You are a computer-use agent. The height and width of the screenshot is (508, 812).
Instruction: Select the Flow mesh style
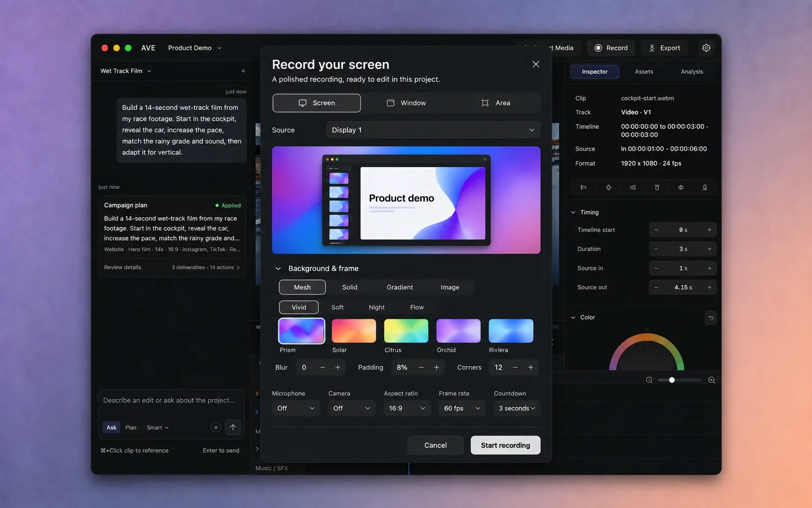(x=417, y=307)
